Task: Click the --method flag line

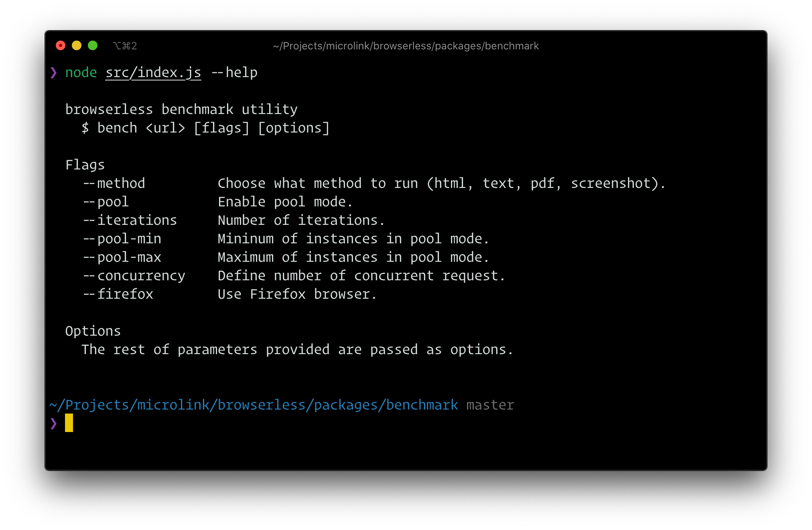Action: pyautogui.click(x=374, y=183)
